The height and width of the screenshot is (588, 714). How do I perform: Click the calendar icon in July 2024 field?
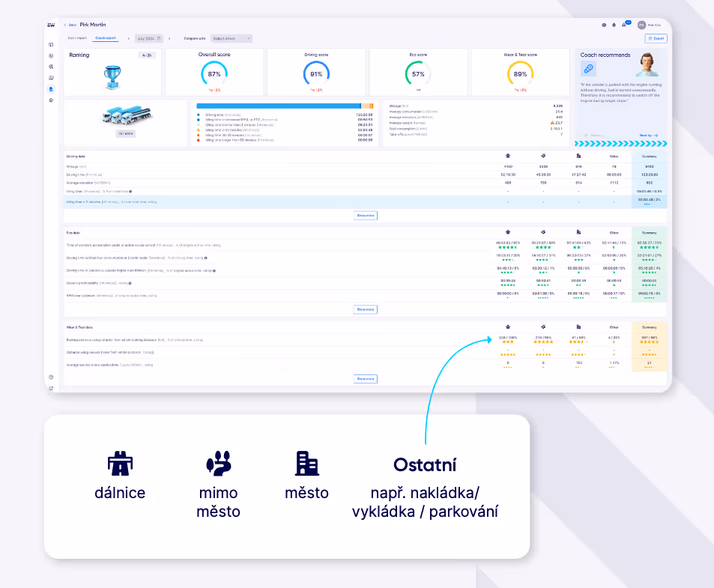(159, 39)
